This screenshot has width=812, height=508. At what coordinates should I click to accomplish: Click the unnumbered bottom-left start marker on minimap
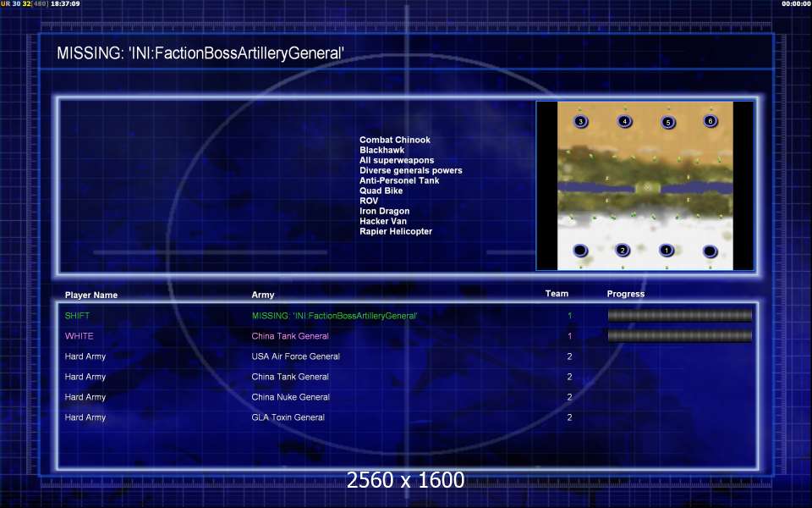click(580, 251)
